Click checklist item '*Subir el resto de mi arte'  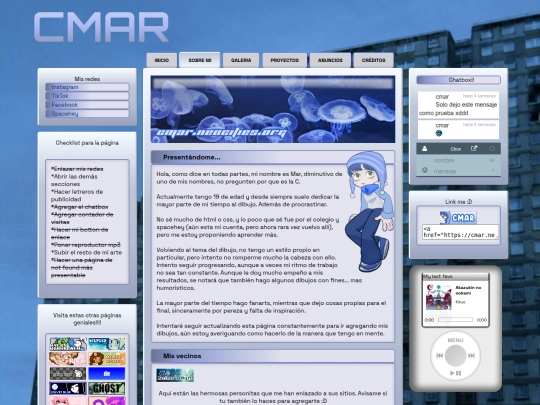[x=86, y=252]
